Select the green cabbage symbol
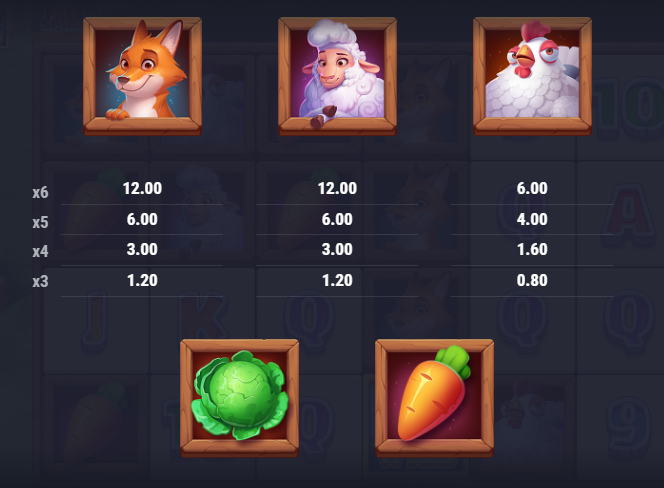Image resolution: width=664 pixels, height=488 pixels. click(x=240, y=398)
